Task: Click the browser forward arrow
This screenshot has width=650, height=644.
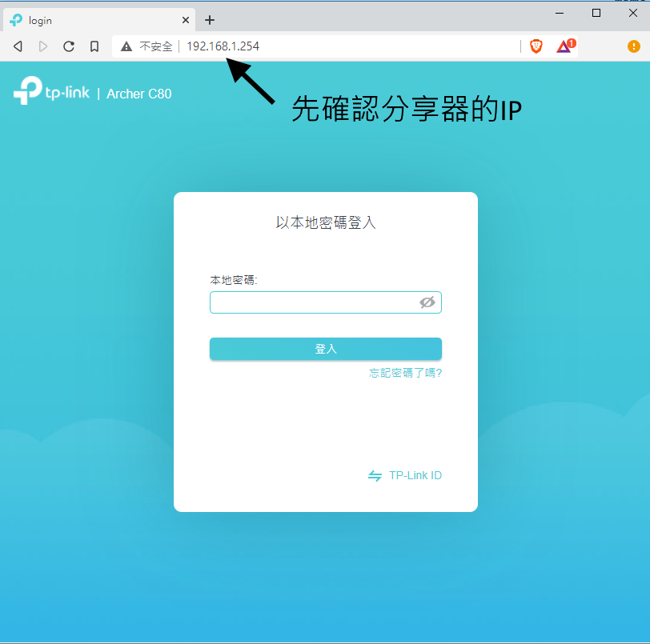Action: point(42,46)
